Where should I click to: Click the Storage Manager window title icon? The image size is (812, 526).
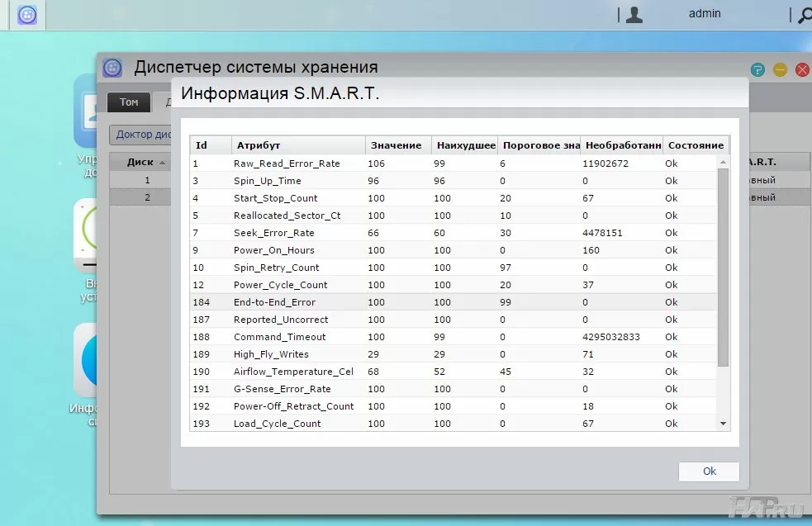(112, 68)
